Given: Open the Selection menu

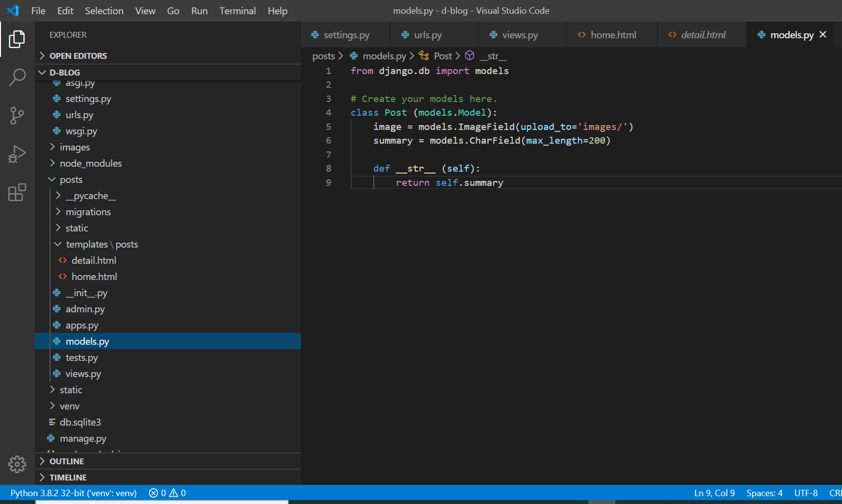Looking at the screenshot, I should click(104, 11).
